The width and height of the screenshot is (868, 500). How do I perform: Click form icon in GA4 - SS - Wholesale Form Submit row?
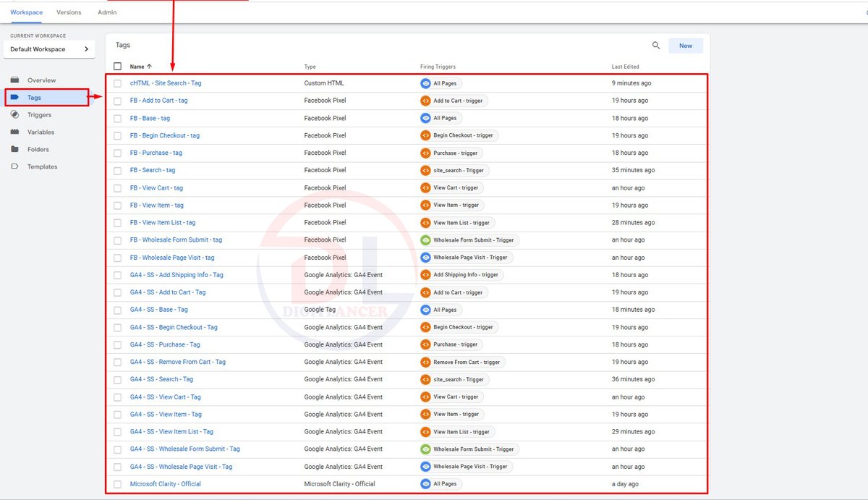pos(426,449)
